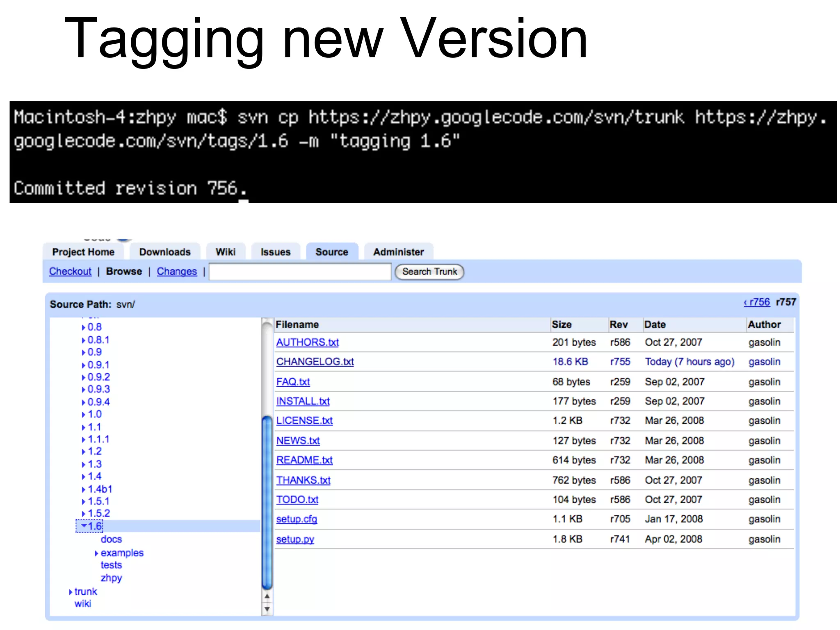Expand the 0.8.1 tag folder

click(84, 340)
